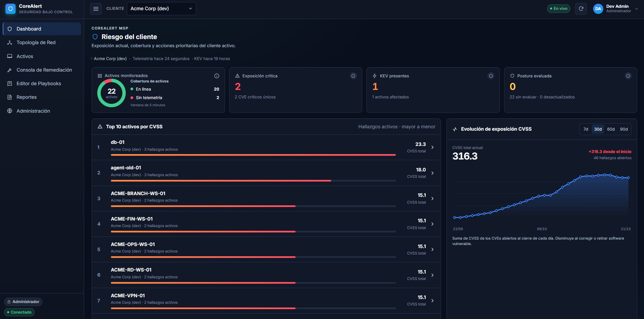
Task: Select the 30d chart range
Action: point(598,129)
